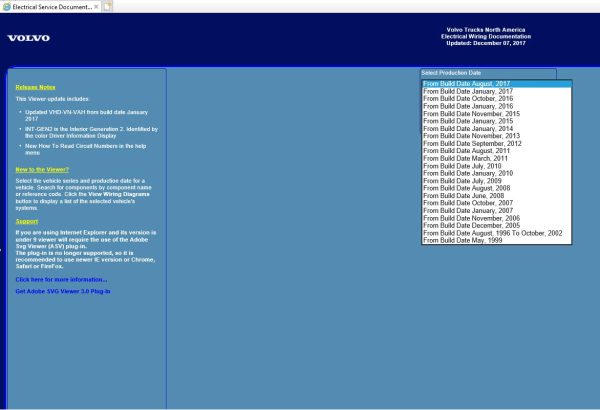The height and width of the screenshot is (410, 600).
Task: Click the INT-GEN2 Interior Generation 2 bullet
Action: [x=91, y=132]
